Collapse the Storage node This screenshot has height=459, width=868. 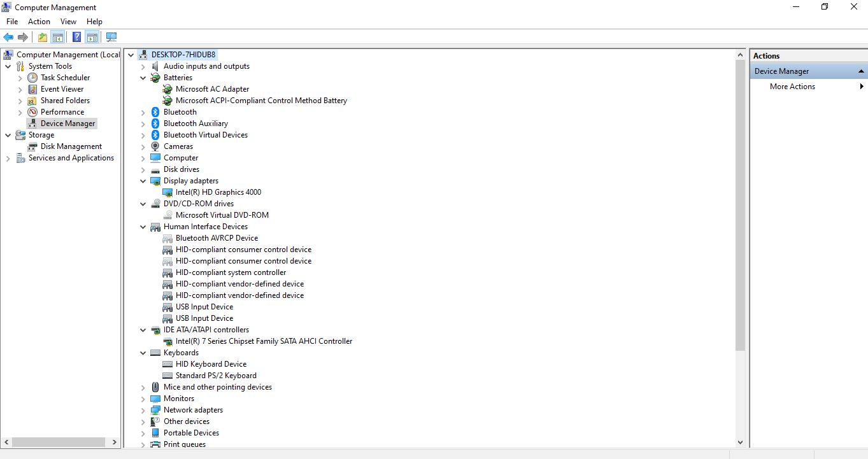coord(8,135)
